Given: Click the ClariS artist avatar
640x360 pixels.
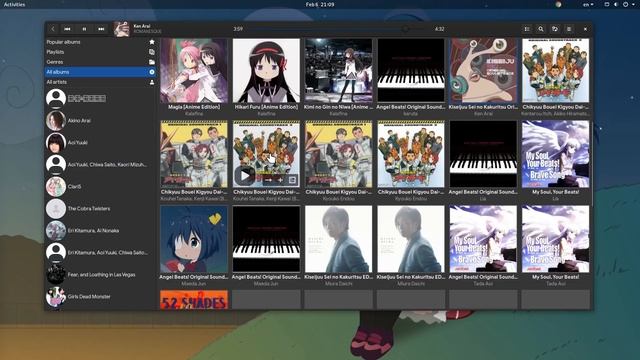Looking at the screenshot, I should pos(56,187).
